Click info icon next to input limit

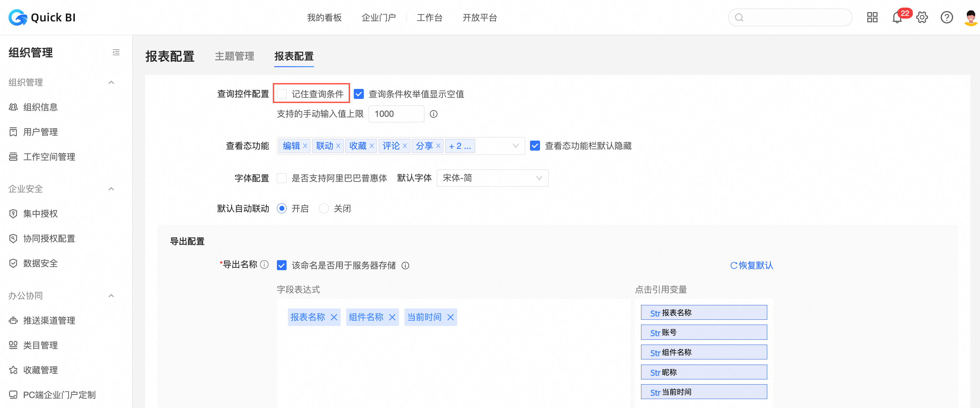(433, 114)
